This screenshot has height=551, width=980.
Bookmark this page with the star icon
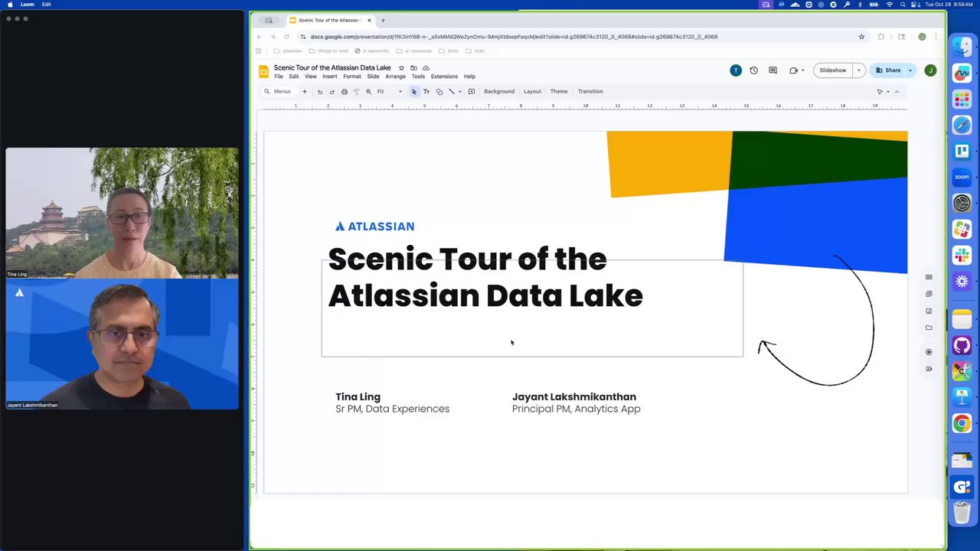861,37
